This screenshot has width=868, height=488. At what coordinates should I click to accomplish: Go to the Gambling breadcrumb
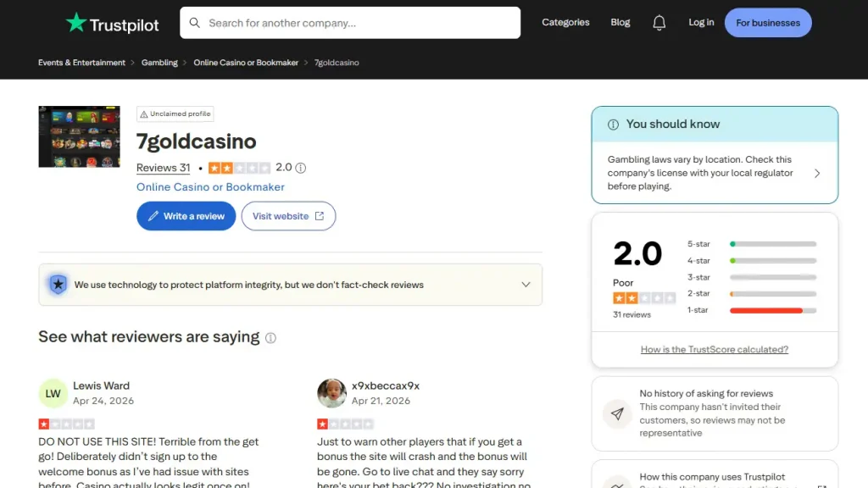[159, 63]
